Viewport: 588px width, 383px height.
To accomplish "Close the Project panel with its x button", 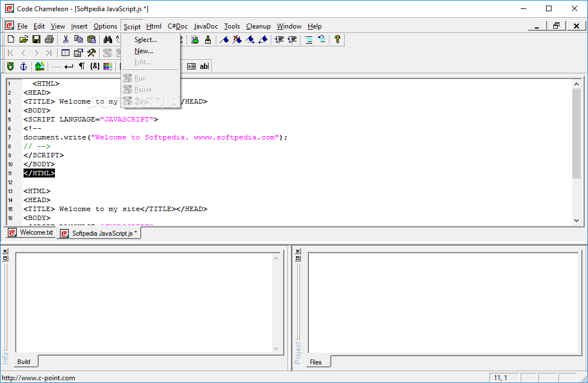I will point(298,251).
